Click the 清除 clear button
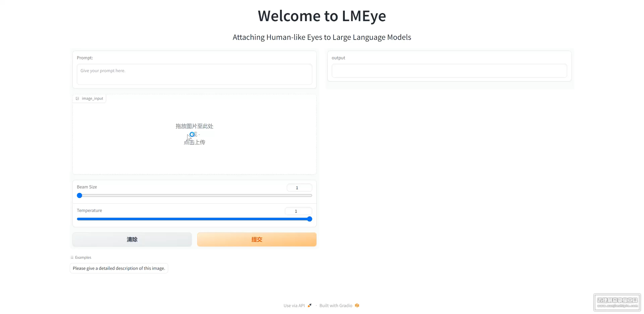This screenshot has width=644, height=314. (x=132, y=240)
